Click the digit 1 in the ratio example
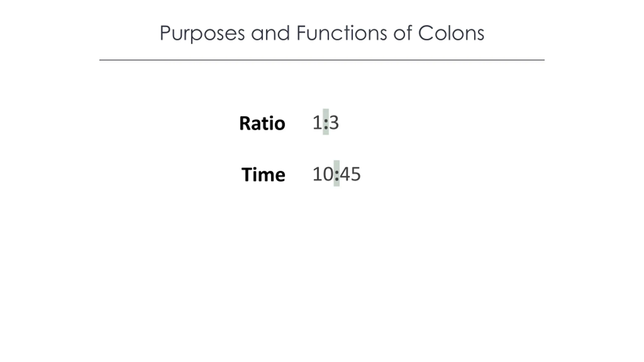This screenshot has height=362, width=644. [x=317, y=122]
